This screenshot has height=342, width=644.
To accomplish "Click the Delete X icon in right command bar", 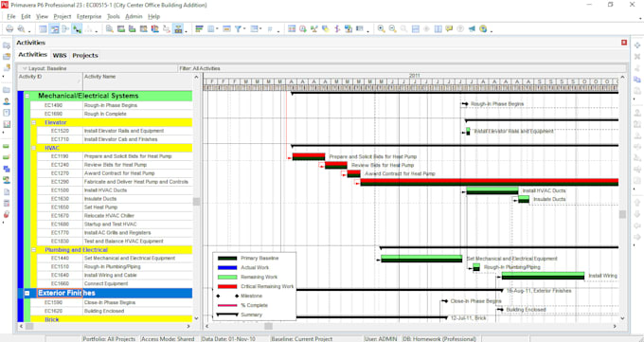I will 637,56.
